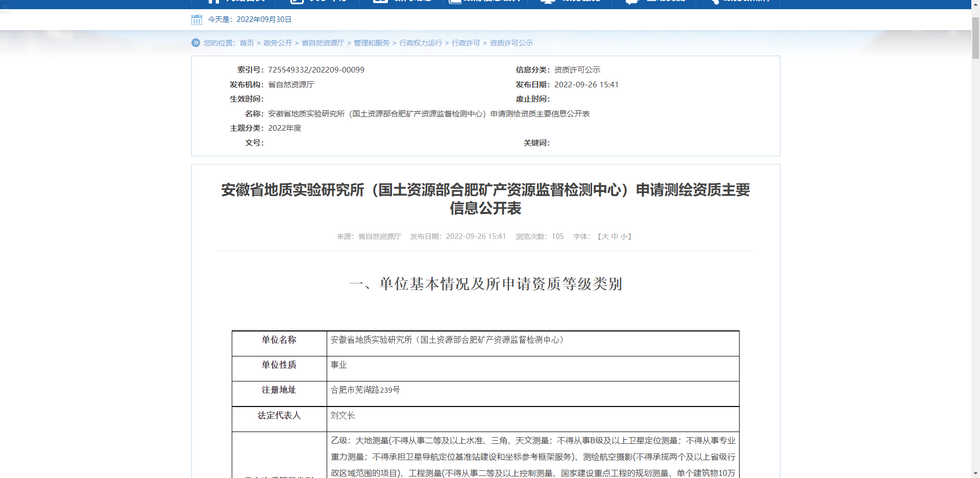Click the monitor icon in the navigation bar
The image size is (980, 478).
click(x=547, y=2)
